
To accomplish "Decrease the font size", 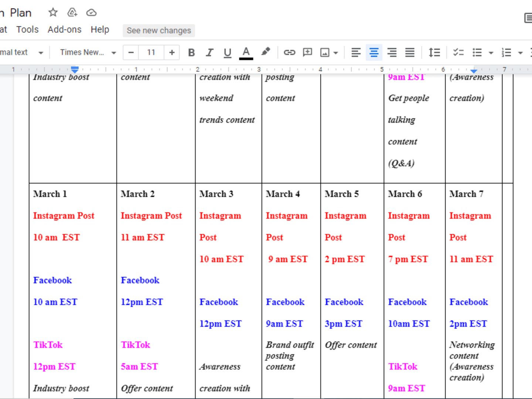I will (131, 52).
